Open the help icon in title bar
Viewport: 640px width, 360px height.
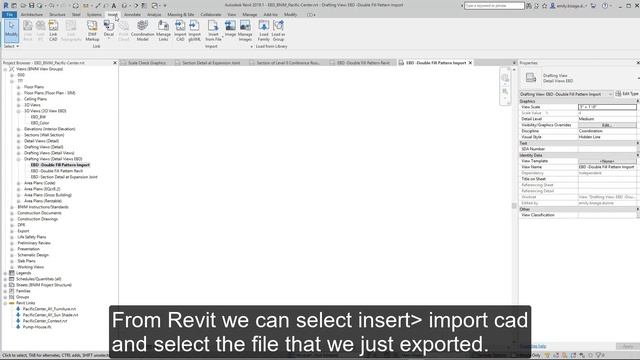pyautogui.click(x=605, y=6)
